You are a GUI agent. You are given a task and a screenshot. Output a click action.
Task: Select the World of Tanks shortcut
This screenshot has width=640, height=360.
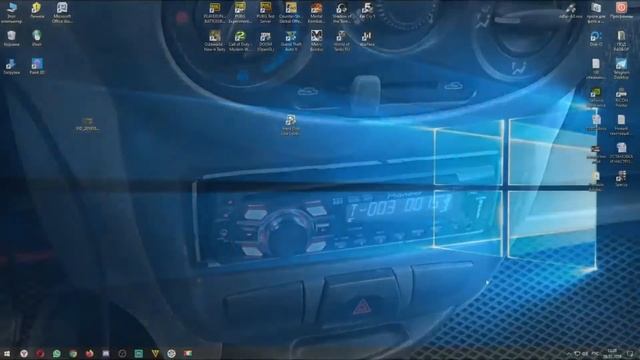342,40
